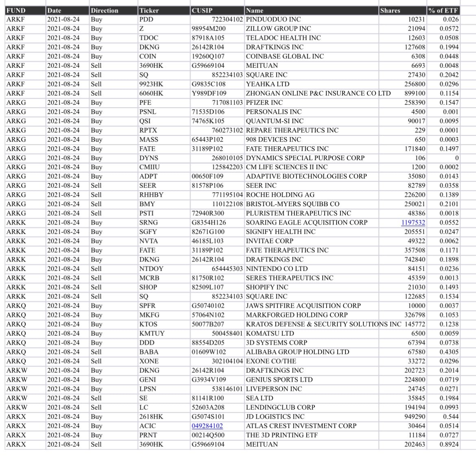The image size is (476, 461).
Task: Click ALIBABA GROUP HOLDING LTD cell
Action: [x=312, y=352]
